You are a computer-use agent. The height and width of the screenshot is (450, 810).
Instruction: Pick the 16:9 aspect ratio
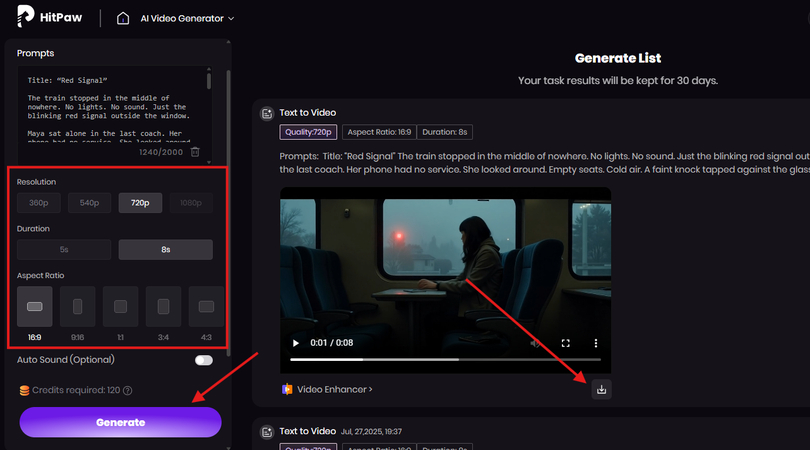coord(35,307)
